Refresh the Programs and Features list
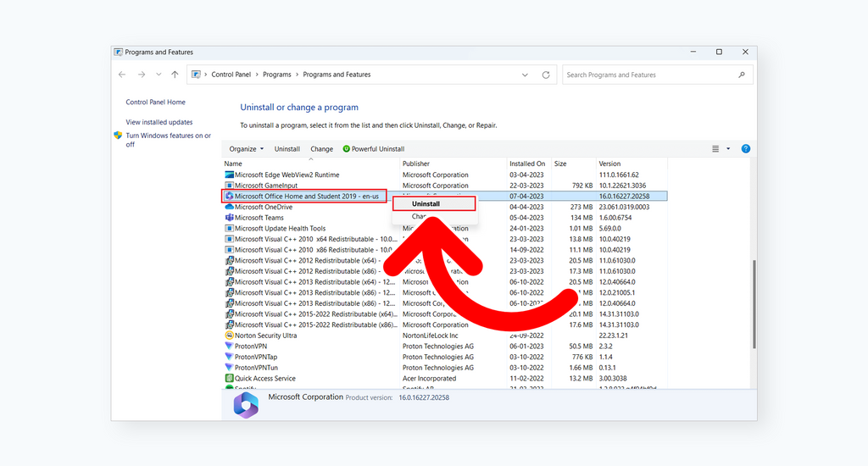The width and height of the screenshot is (868, 466). [x=546, y=75]
